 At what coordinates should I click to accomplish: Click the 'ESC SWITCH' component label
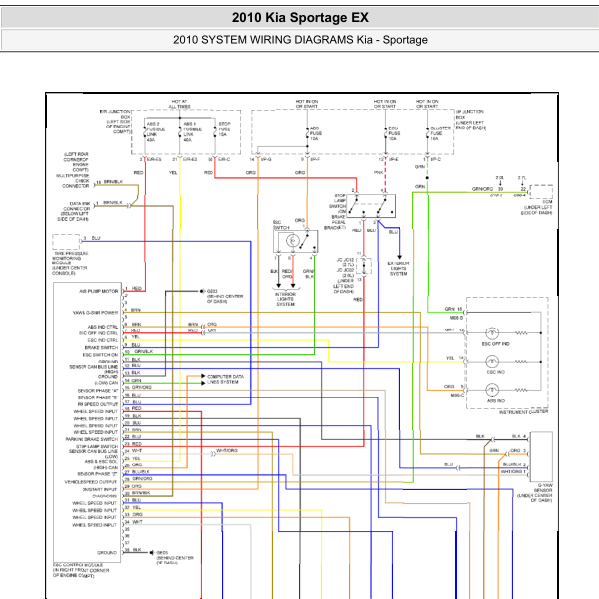[x=281, y=225]
